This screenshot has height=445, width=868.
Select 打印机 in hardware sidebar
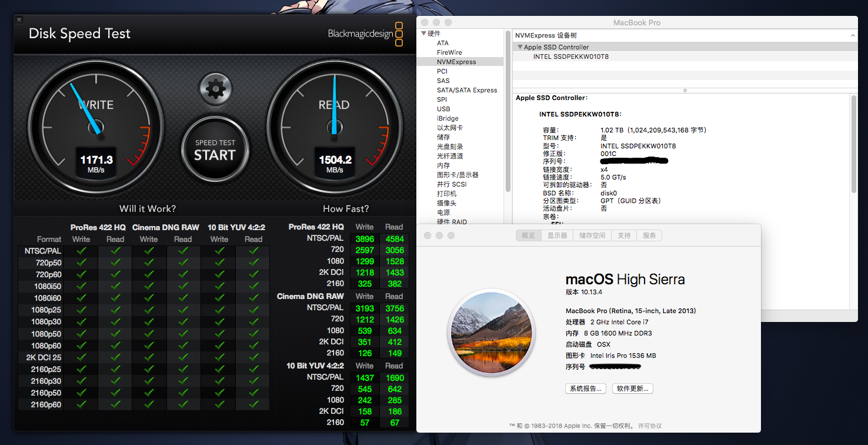click(446, 194)
